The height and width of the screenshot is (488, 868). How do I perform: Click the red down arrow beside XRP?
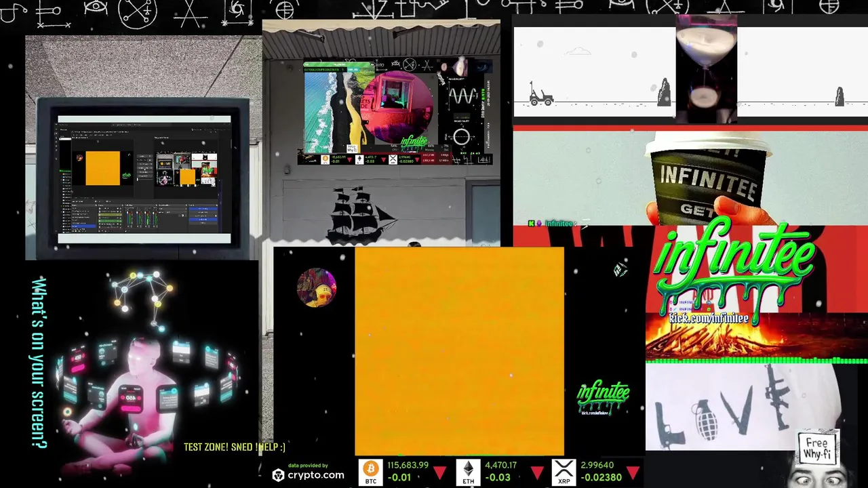633,472
